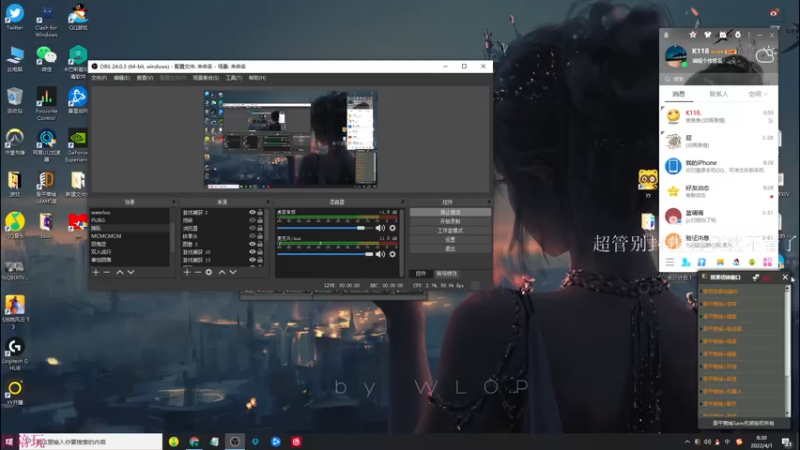
Task: Pop out the scenes dock panel
Action: pos(173,202)
